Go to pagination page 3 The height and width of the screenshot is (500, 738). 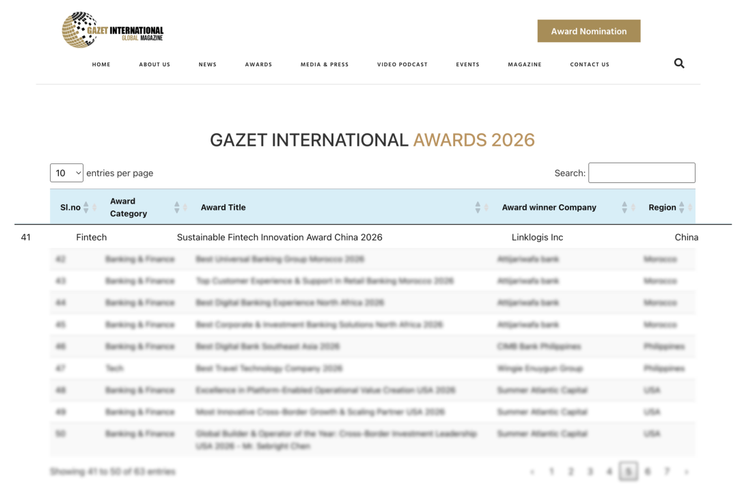tap(590, 471)
